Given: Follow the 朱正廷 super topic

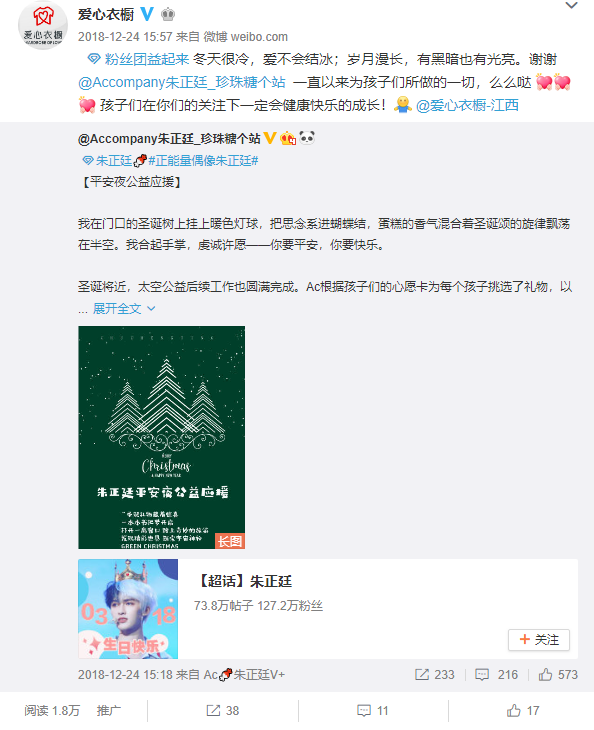Looking at the screenshot, I should (x=539, y=640).
